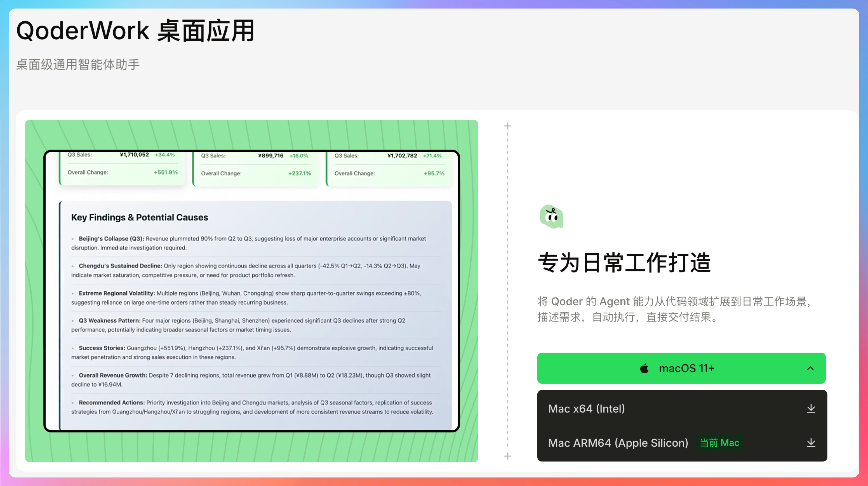
Task: Click the green ghost mascot icon
Action: click(551, 216)
